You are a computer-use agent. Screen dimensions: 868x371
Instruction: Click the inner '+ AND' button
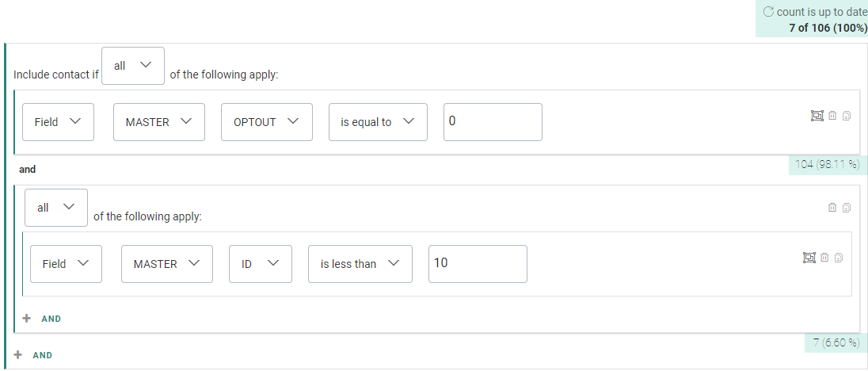pos(43,319)
